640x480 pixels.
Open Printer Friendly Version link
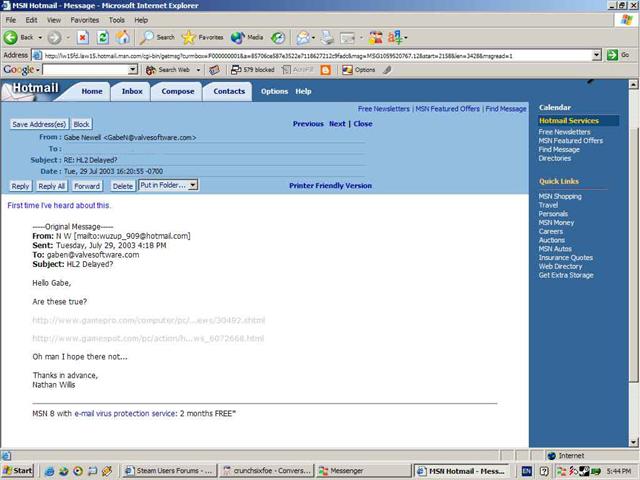[330, 186]
